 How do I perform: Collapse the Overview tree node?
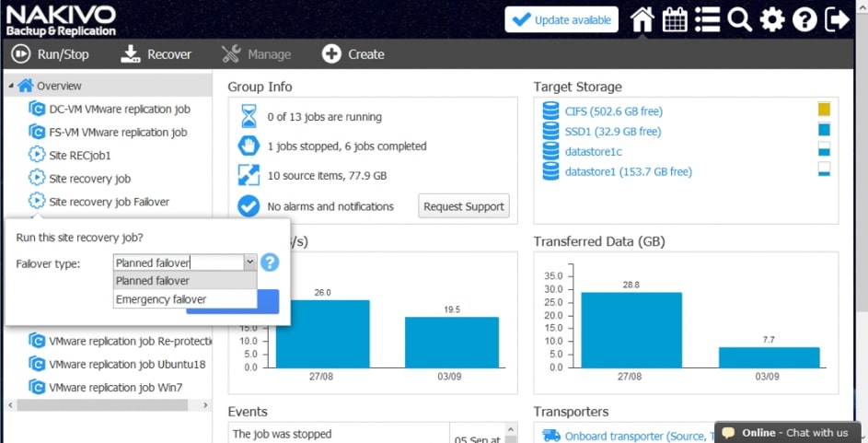tap(11, 87)
